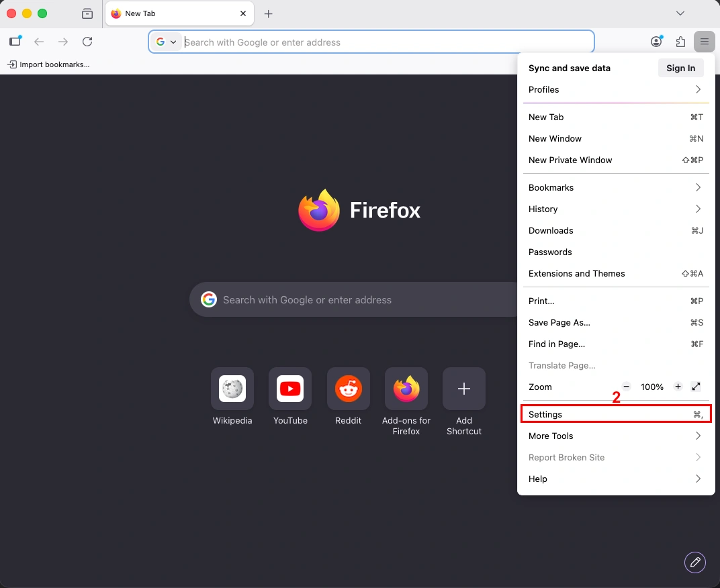
Task: Enter full screen with the arrows icon
Action: (696, 387)
